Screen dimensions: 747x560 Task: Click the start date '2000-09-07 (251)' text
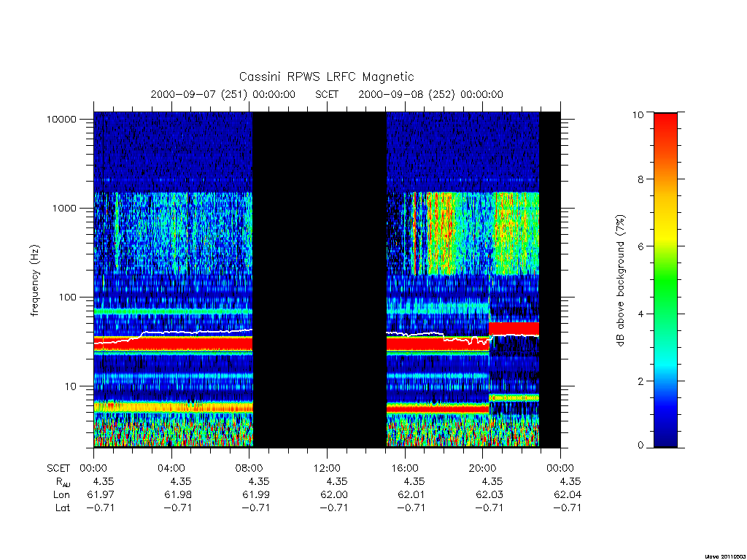click(198, 94)
